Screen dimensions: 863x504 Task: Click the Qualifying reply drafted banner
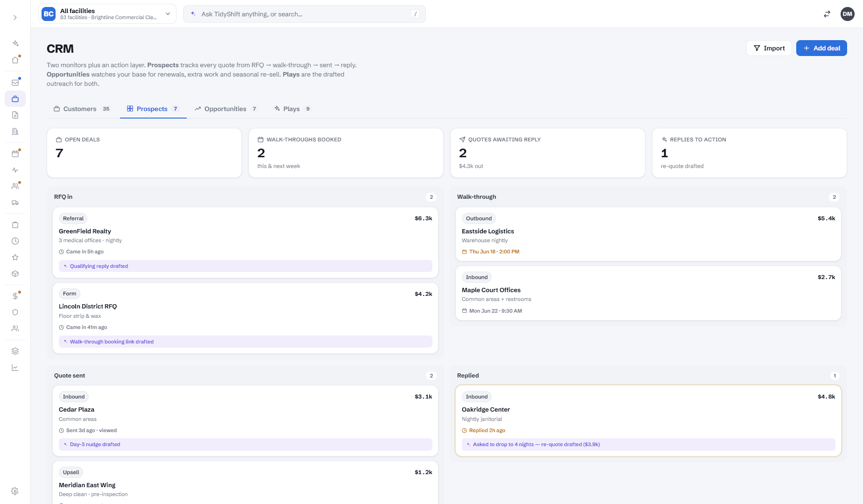click(245, 266)
